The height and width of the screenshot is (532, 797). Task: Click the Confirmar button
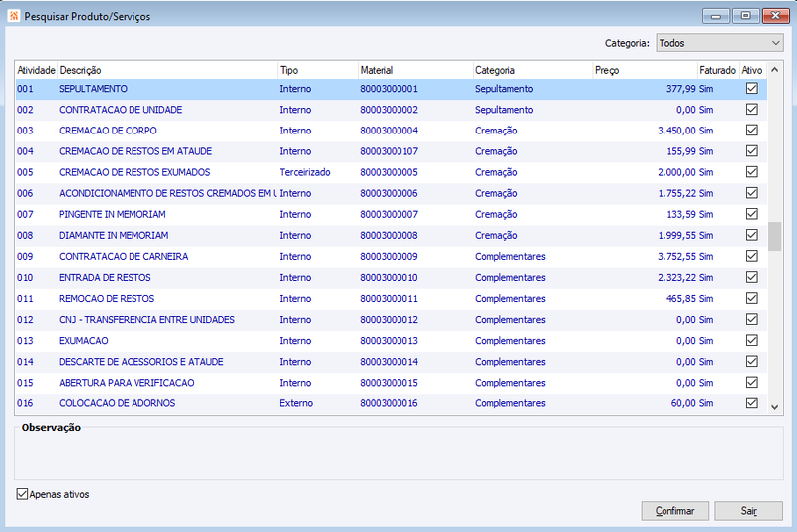[x=675, y=511]
